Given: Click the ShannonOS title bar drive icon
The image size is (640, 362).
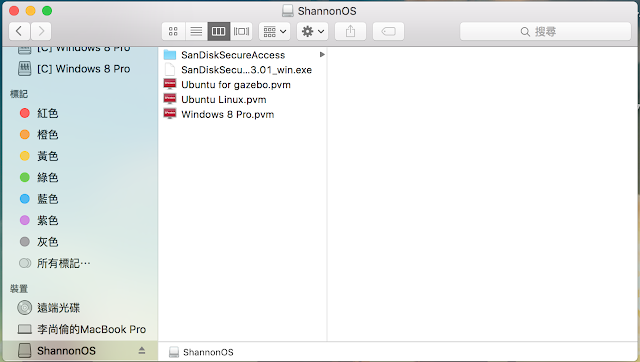Looking at the screenshot, I should click(x=288, y=11).
